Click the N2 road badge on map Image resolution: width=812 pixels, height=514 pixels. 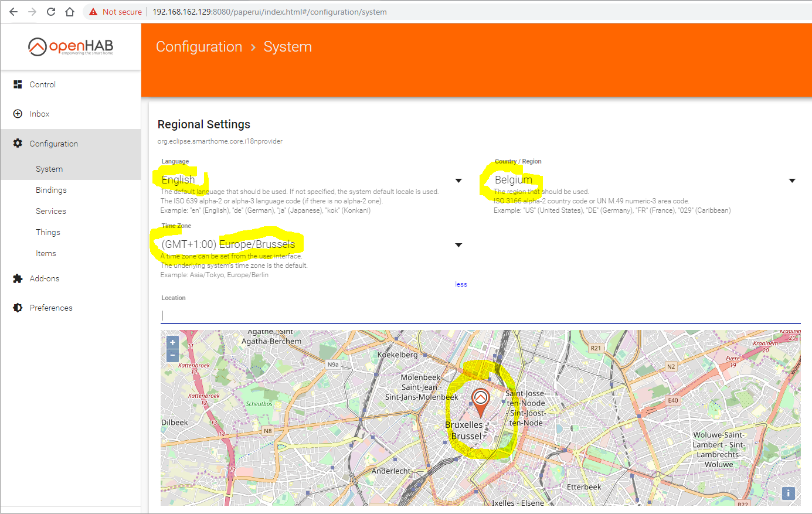pos(671,366)
